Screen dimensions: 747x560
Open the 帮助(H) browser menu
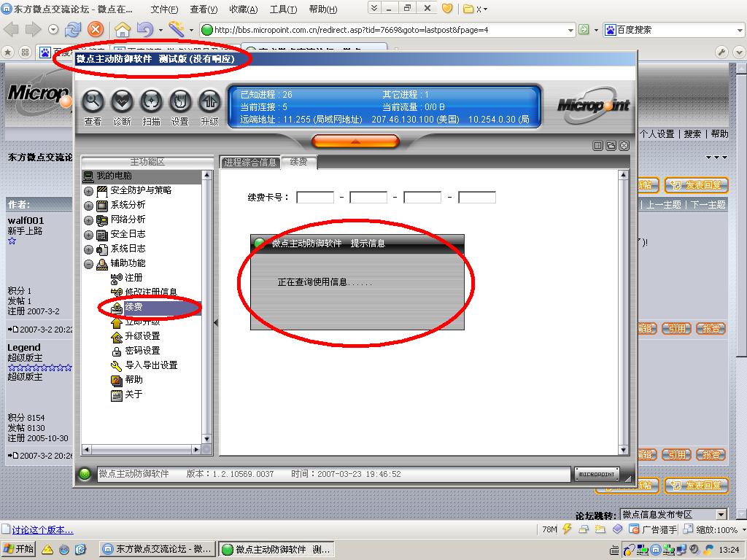point(323,9)
